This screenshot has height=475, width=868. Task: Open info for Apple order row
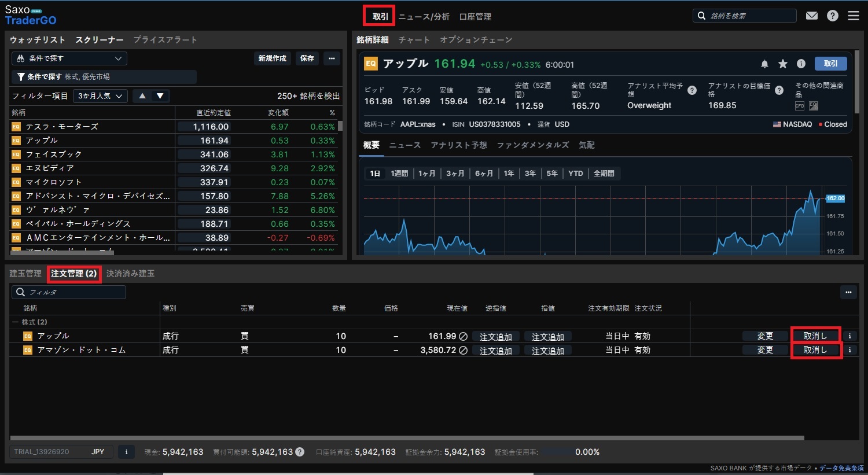[849, 336]
